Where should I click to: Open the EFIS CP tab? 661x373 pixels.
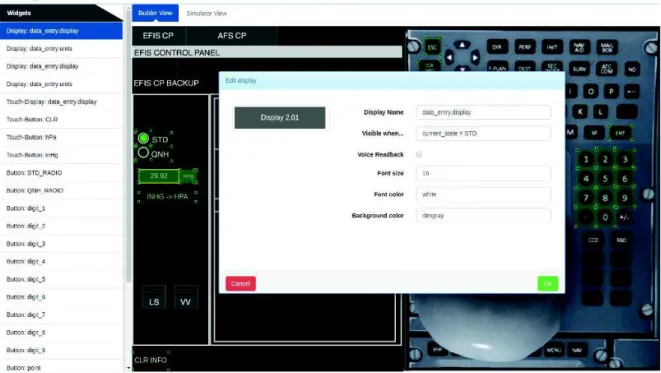pyautogui.click(x=158, y=36)
